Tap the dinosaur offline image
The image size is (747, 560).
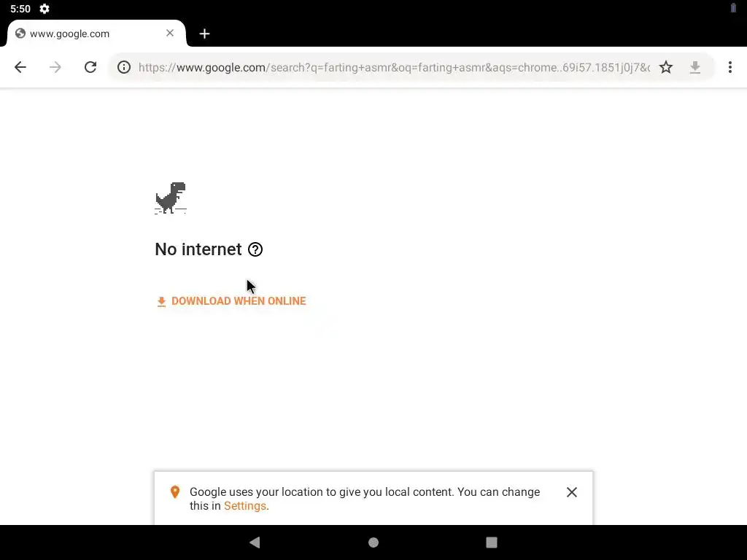[171, 198]
